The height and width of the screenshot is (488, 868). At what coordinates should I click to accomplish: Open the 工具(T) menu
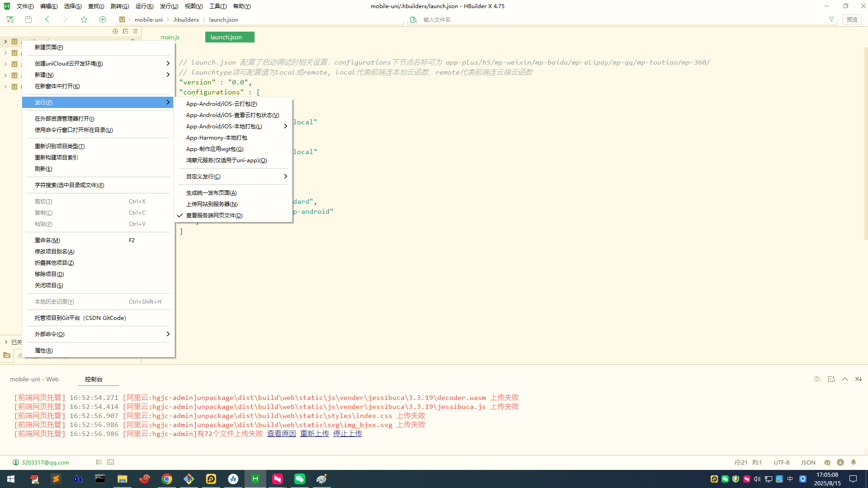point(218,6)
